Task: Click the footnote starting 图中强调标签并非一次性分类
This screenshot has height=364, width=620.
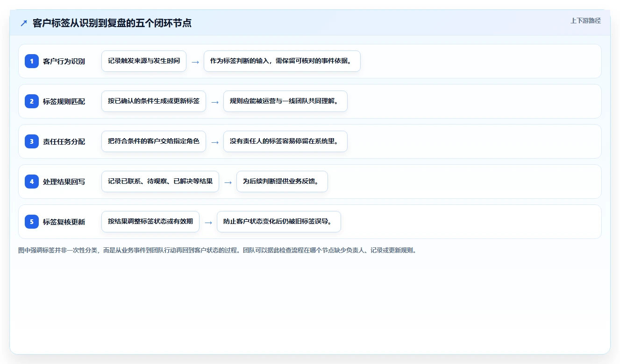Action: click(217, 250)
